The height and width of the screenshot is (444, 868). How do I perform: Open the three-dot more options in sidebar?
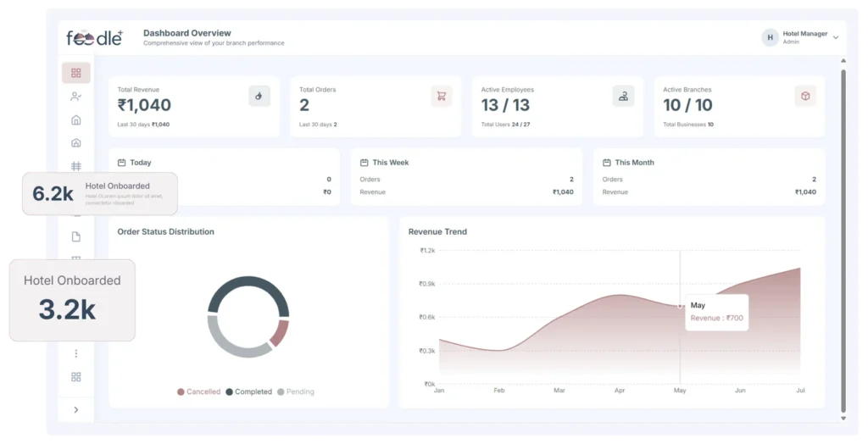75,353
